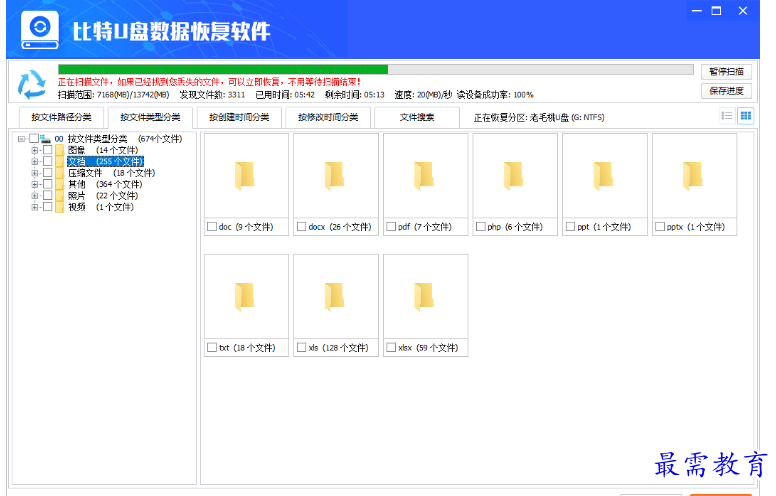Switch to 按创建时间分类 tab
776x496 pixels.
(239, 117)
